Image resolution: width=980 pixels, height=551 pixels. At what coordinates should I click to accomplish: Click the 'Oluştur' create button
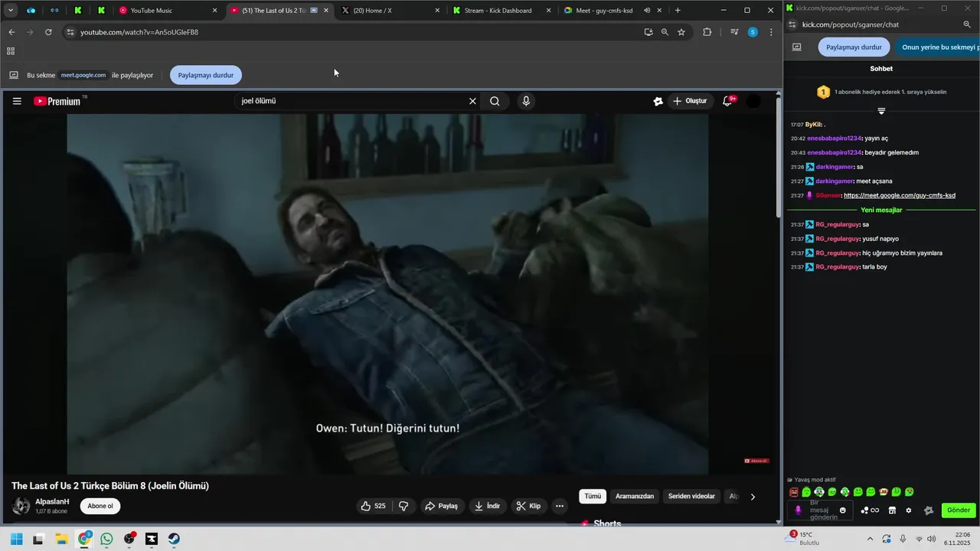coord(689,101)
